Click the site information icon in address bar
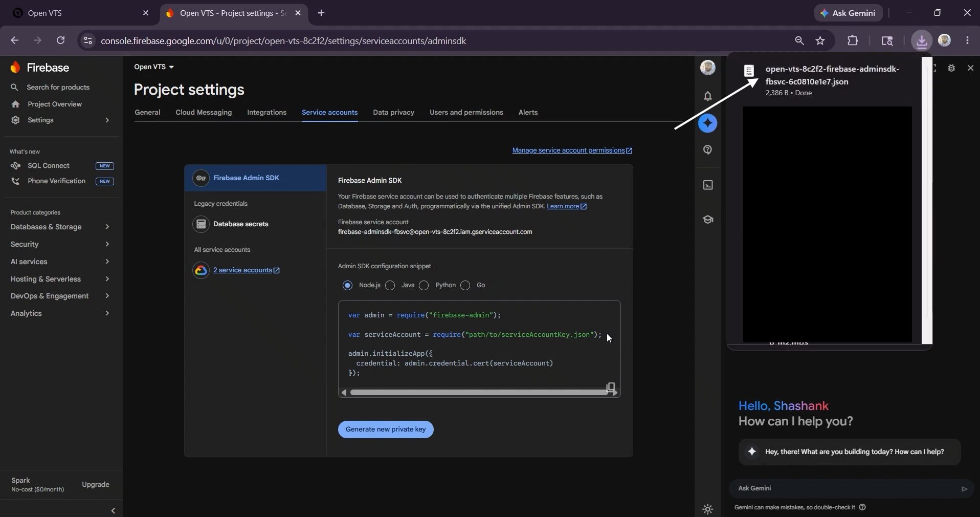The height and width of the screenshot is (517, 980). click(88, 41)
